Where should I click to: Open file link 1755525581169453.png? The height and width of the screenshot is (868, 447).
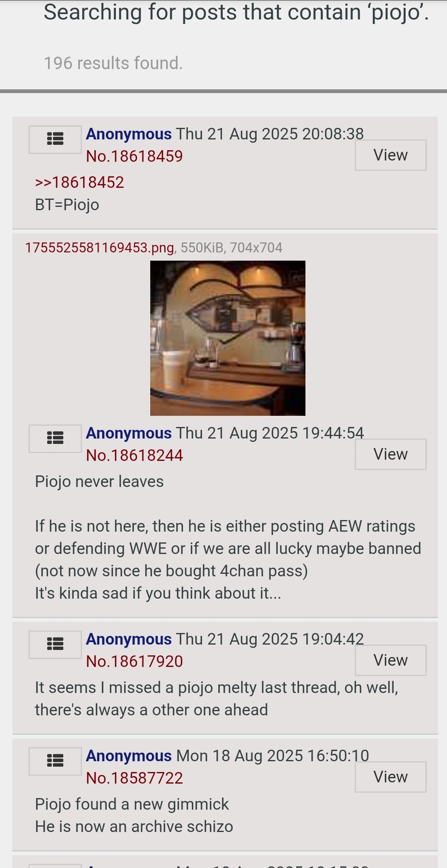[100, 248]
